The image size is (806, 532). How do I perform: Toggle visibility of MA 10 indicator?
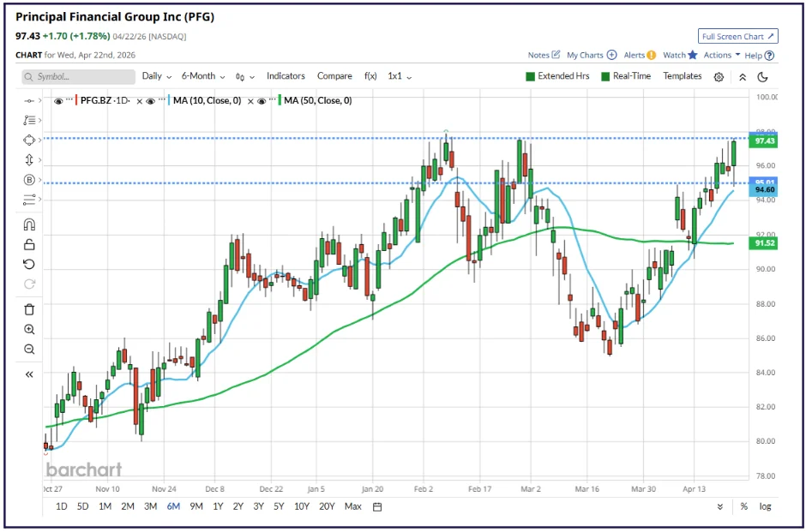tap(151, 101)
